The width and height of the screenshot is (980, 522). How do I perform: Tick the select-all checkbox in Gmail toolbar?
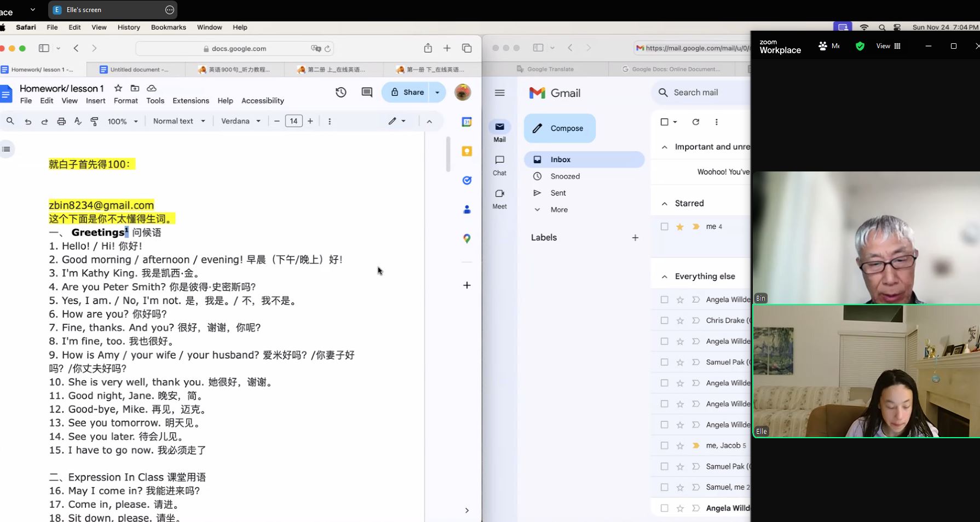point(664,122)
